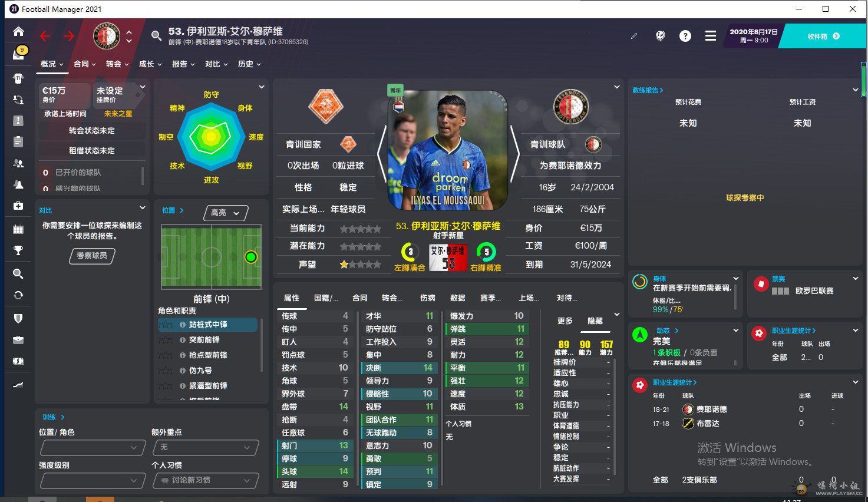The height and width of the screenshot is (502, 868).
Task: Open the 高亮 dropdown above the pitch
Action: (226, 213)
